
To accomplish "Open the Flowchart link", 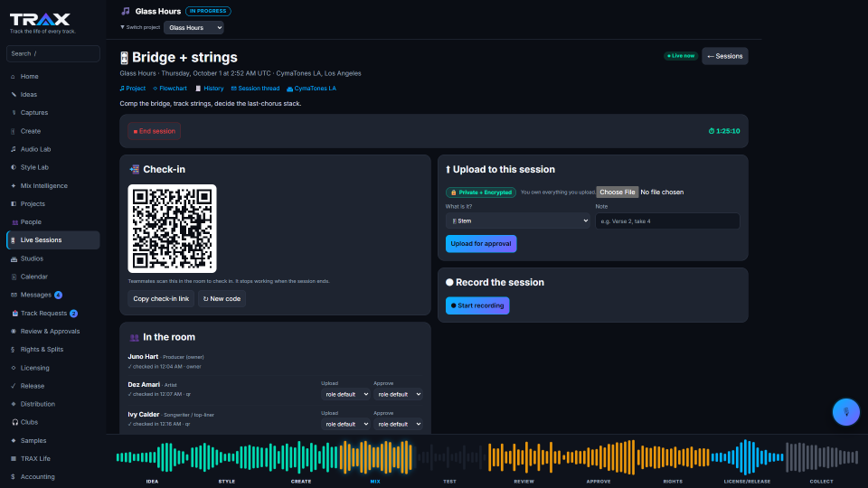I will pos(170,89).
